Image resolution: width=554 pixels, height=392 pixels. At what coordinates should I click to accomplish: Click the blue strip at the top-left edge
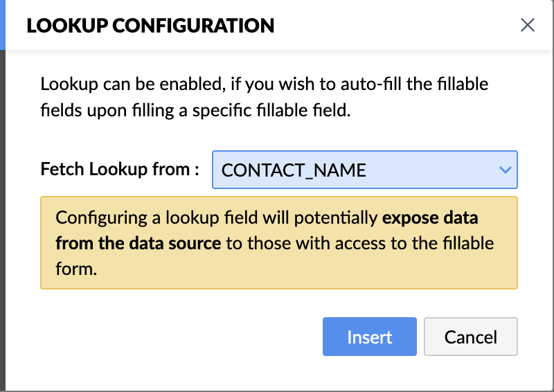tap(3, 24)
